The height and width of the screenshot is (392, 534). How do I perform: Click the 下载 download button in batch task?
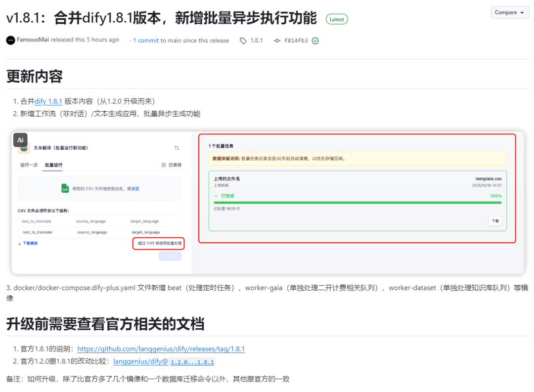495,221
